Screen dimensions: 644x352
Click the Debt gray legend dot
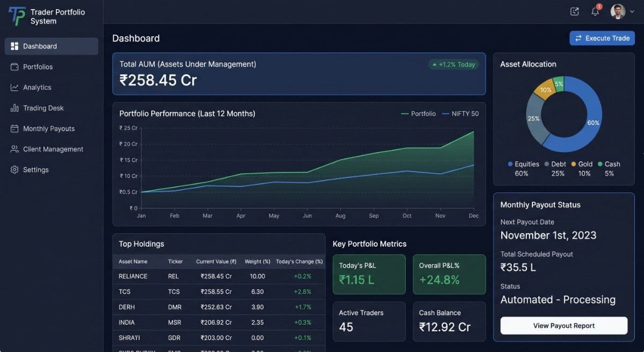(547, 164)
